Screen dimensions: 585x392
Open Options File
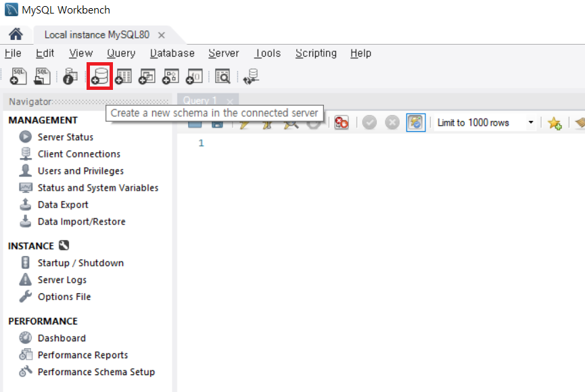tap(64, 297)
